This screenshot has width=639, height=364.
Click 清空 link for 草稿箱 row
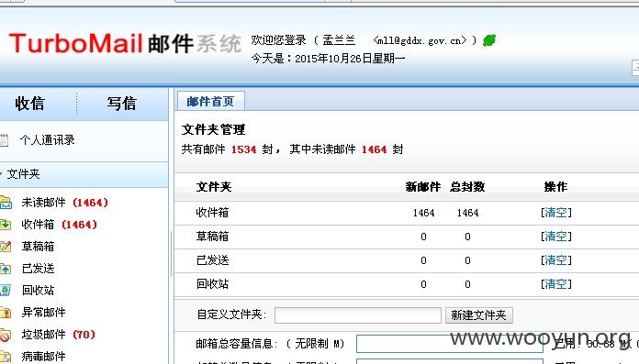tap(556, 237)
